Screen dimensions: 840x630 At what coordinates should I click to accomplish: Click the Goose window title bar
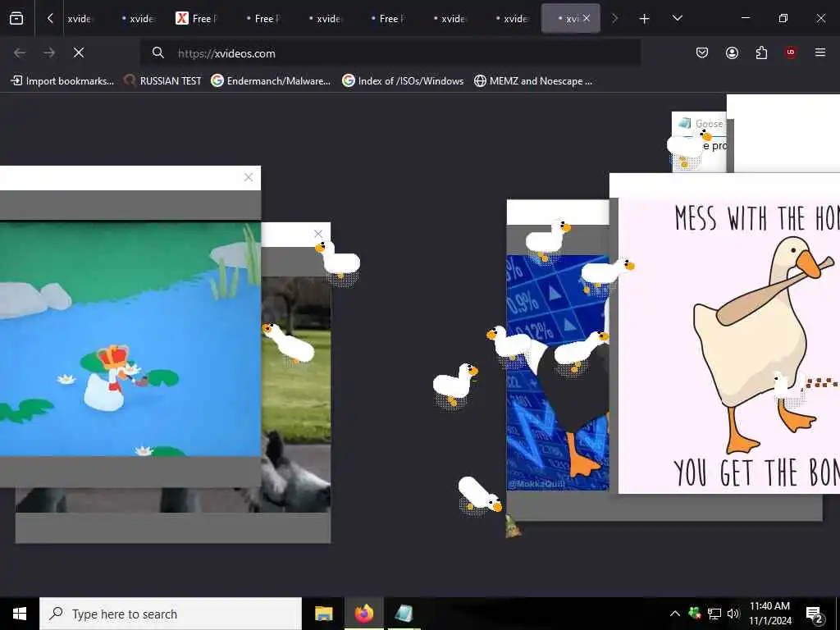pyautogui.click(x=699, y=124)
